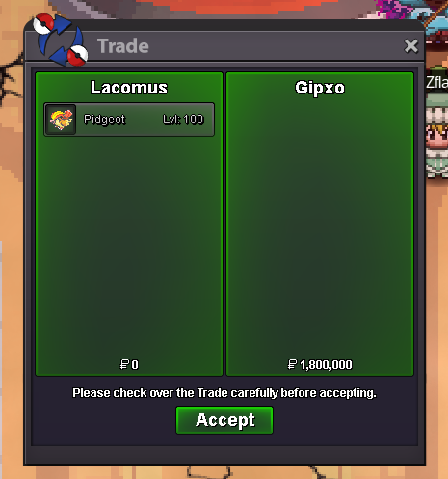The image size is (448, 479).
Task: Click the Lacomus player name heading
Action: coord(129,88)
